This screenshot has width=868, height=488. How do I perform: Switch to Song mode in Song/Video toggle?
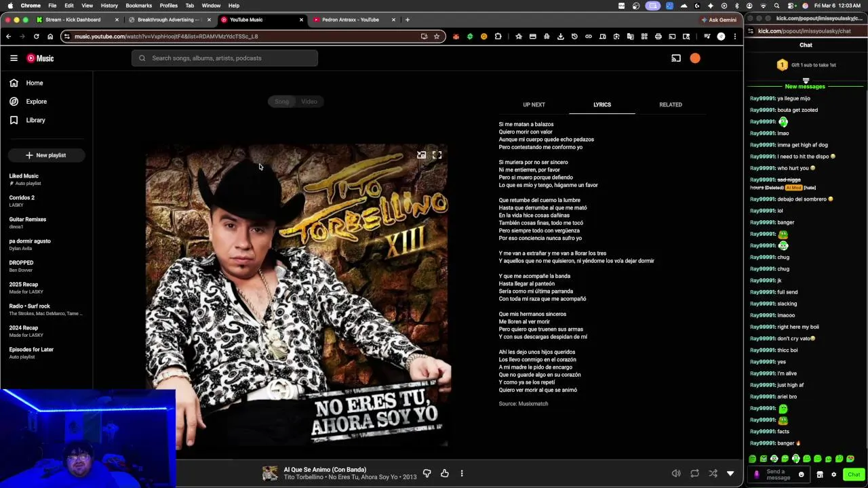point(281,102)
